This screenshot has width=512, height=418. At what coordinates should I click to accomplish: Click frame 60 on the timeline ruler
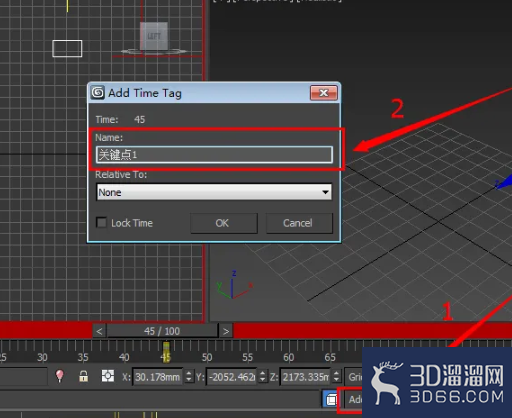(x=288, y=358)
